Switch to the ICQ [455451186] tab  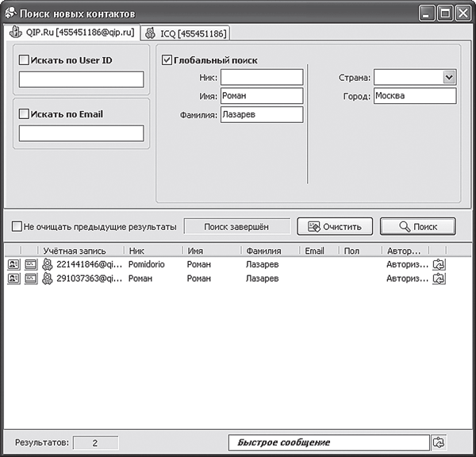point(186,33)
